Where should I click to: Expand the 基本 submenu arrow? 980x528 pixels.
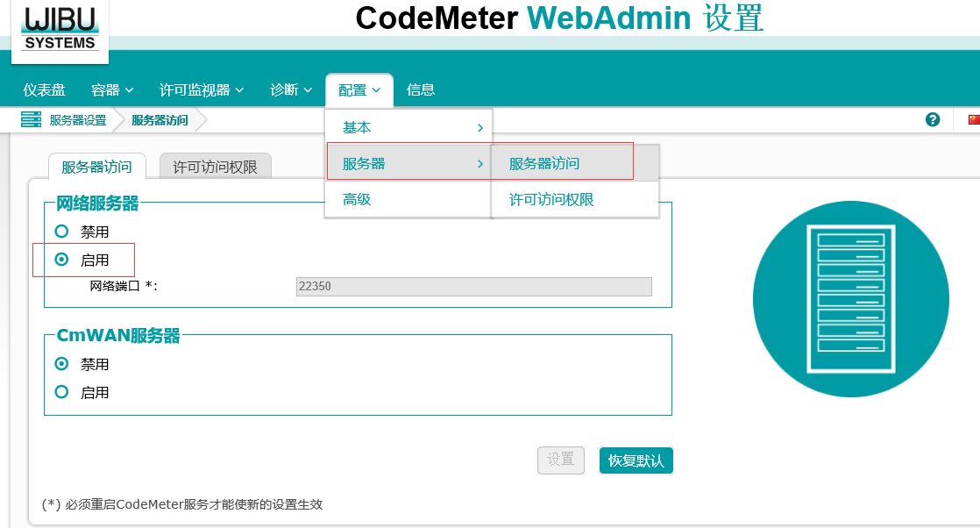(480, 128)
